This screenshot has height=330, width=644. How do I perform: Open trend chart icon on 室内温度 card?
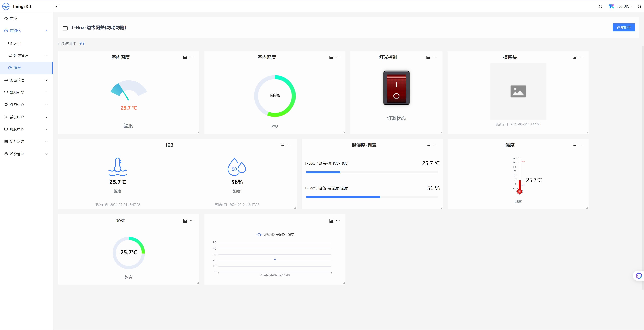click(185, 57)
